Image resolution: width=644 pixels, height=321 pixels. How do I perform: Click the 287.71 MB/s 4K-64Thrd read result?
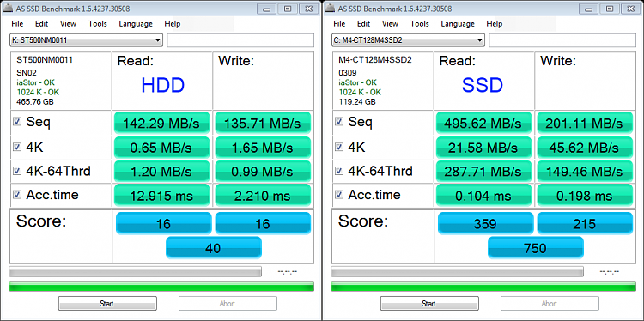click(483, 171)
